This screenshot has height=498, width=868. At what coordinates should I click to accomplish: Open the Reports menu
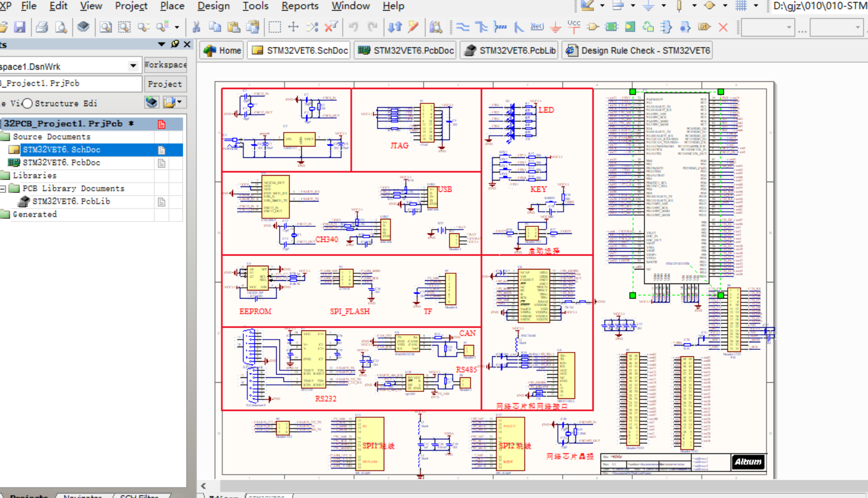[300, 6]
